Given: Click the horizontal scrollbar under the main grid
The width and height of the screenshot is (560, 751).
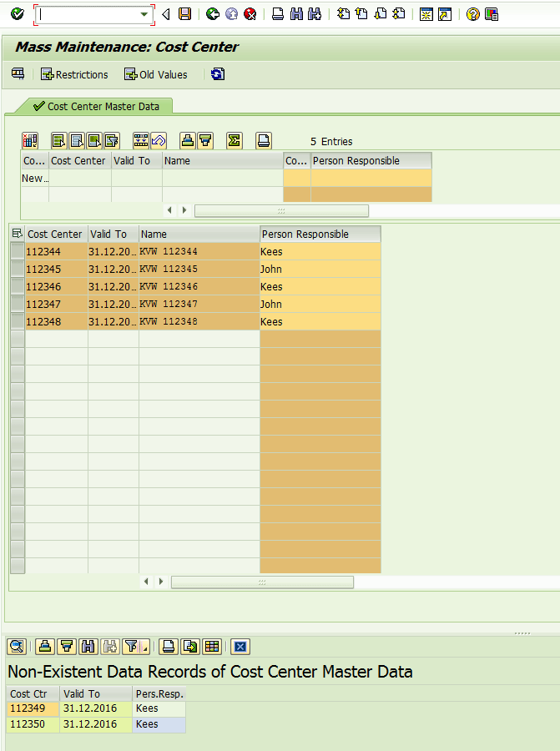Looking at the screenshot, I should (x=262, y=582).
